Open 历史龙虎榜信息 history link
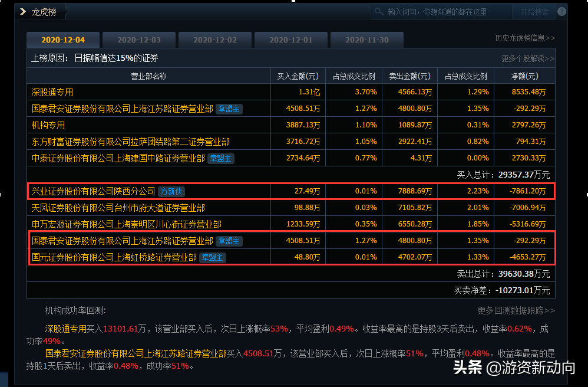588x387 pixels. point(524,38)
